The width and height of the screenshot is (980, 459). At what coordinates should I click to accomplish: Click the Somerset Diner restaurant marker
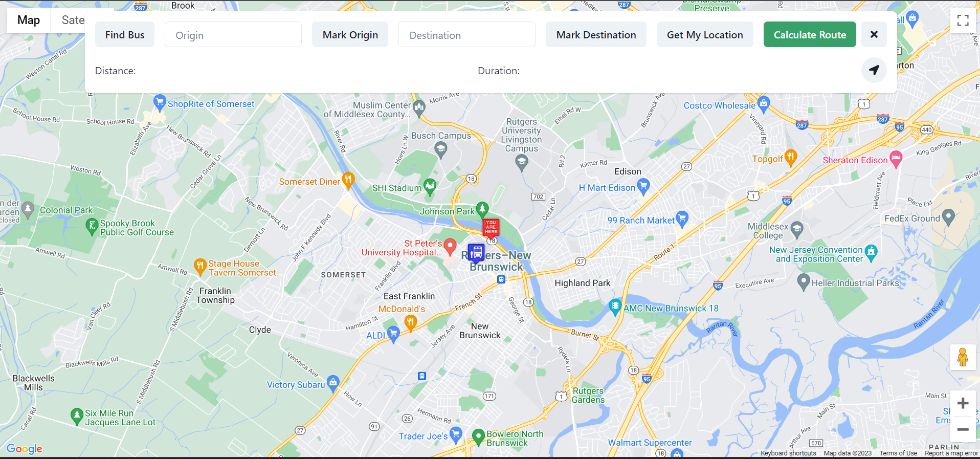348,180
